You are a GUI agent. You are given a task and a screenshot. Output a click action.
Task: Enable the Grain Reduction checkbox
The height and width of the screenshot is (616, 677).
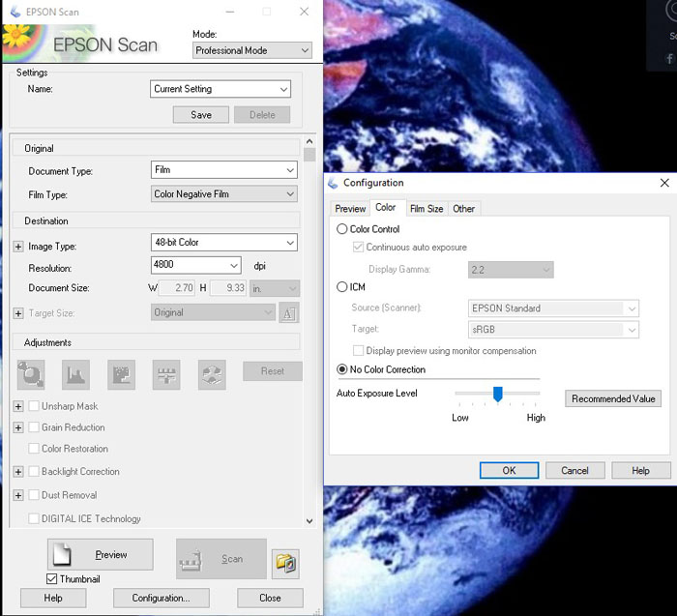click(x=34, y=426)
